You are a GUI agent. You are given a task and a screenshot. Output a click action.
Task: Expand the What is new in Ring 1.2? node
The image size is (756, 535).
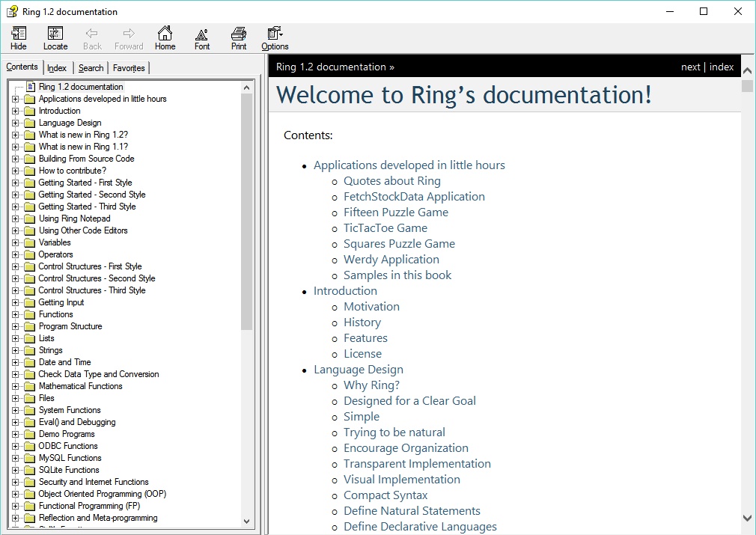(16, 135)
